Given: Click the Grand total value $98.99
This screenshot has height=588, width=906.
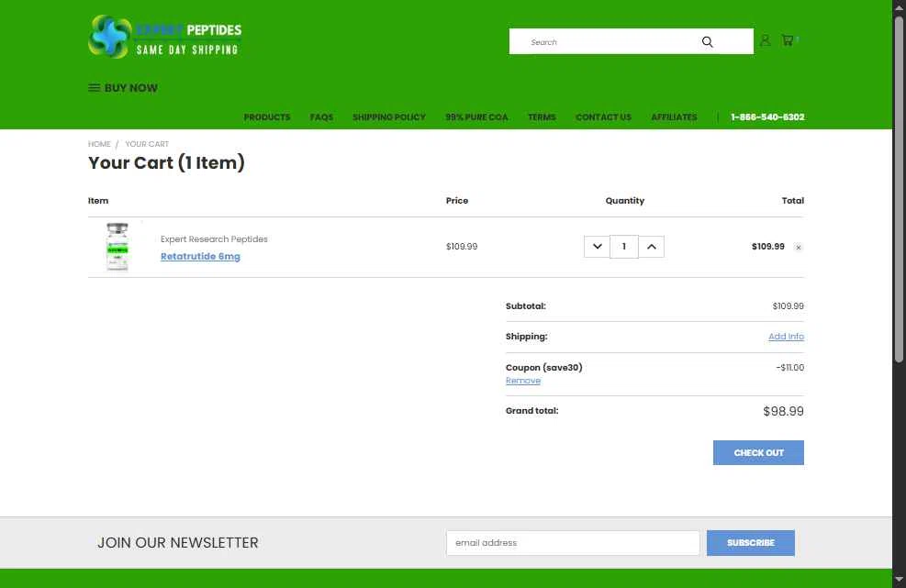Looking at the screenshot, I should [784, 411].
